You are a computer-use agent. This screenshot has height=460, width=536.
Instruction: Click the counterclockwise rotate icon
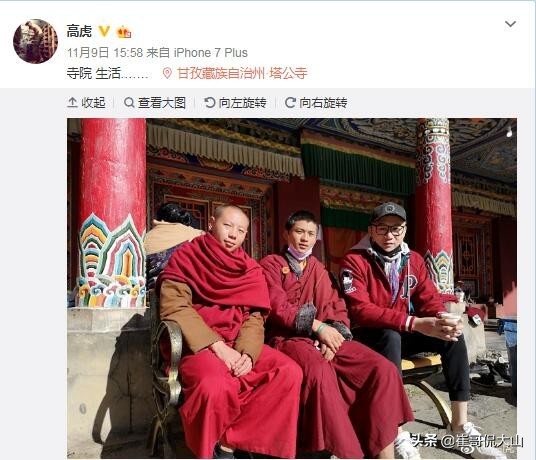(209, 103)
